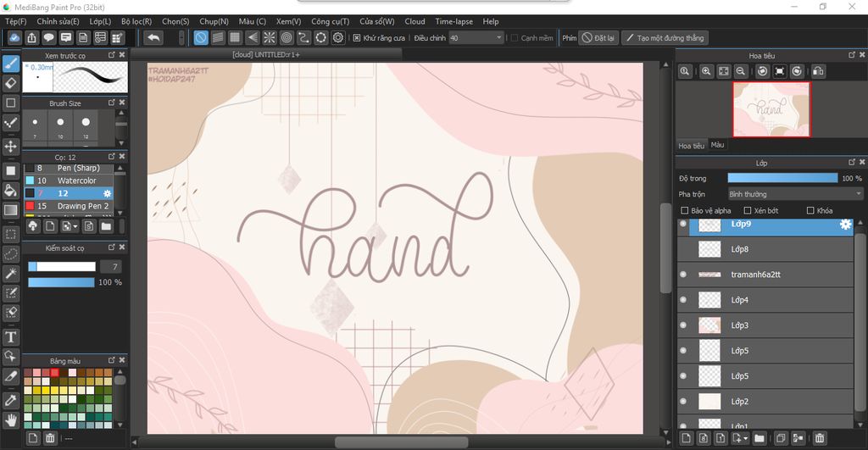This screenshot has height=450, width=868.
Task: Toggle visibility of the Lớp8 layer
Action: click(683, 249)
